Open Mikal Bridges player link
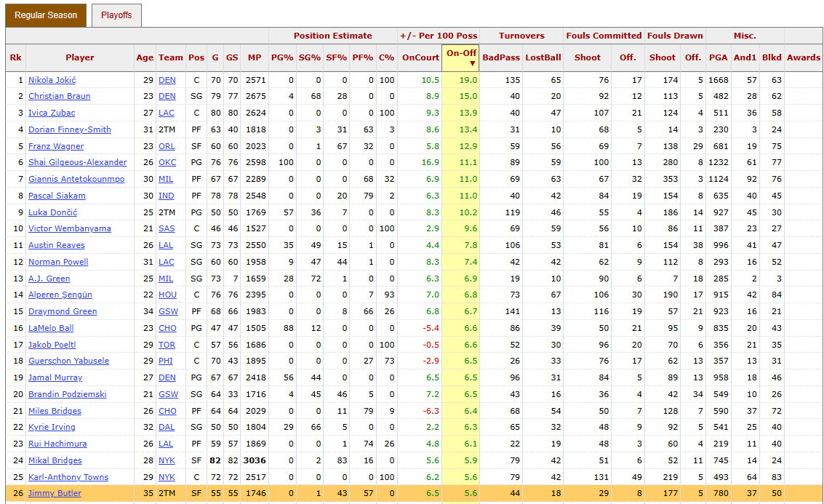This screenshot has width=824, height=504. point(55,460)
